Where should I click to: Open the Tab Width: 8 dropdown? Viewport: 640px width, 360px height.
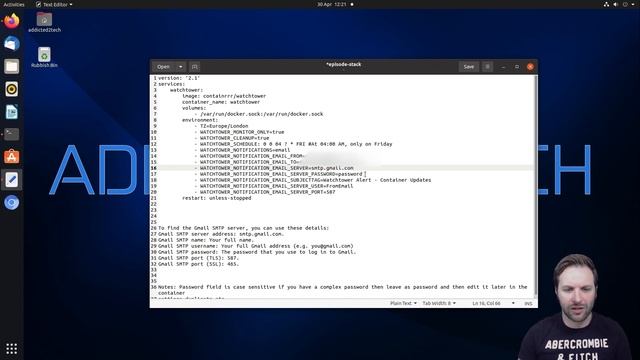(x=439, y=303)
